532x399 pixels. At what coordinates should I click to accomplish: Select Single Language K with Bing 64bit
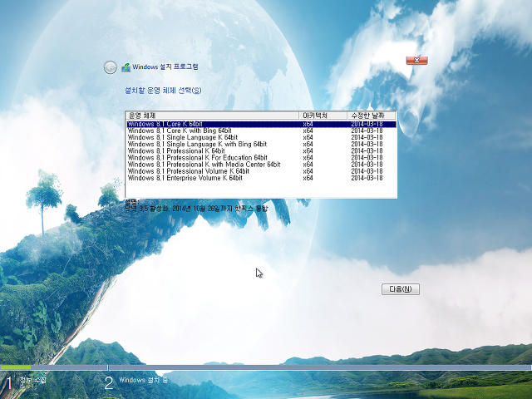(261, 144)
